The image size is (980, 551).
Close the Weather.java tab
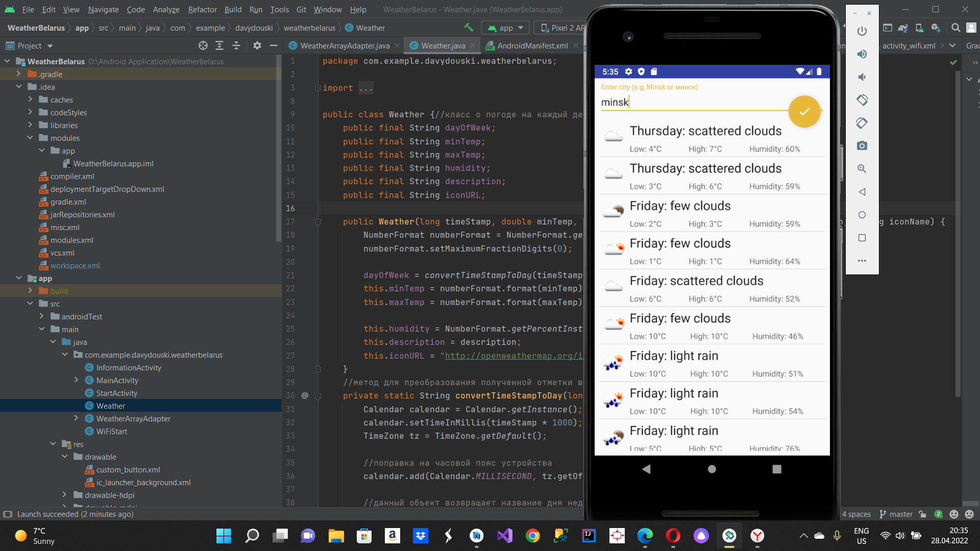(473, 45)
